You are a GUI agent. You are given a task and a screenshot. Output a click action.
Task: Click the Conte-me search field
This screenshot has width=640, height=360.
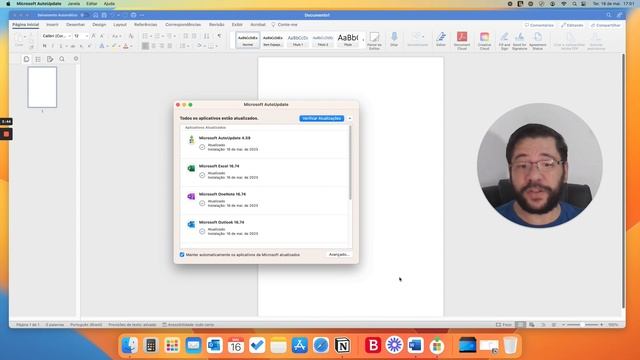tap(285, 25)
